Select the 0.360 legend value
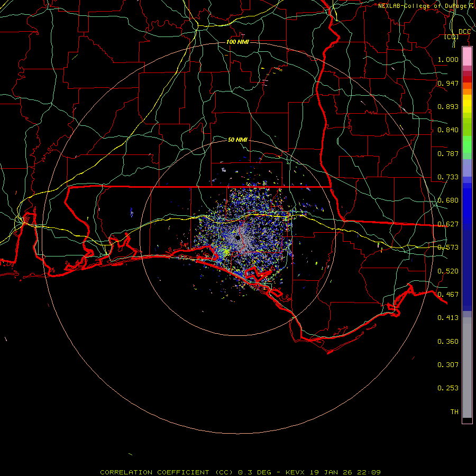 point(448,342)
